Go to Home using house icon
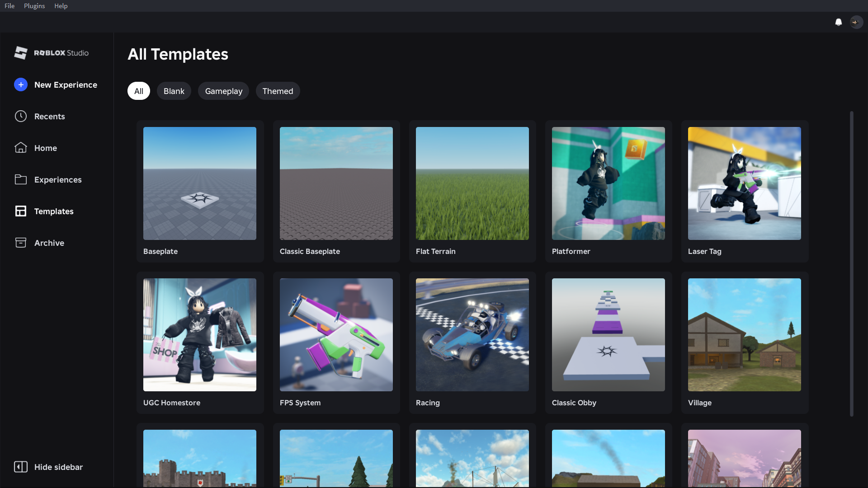 tap(21, 148)
